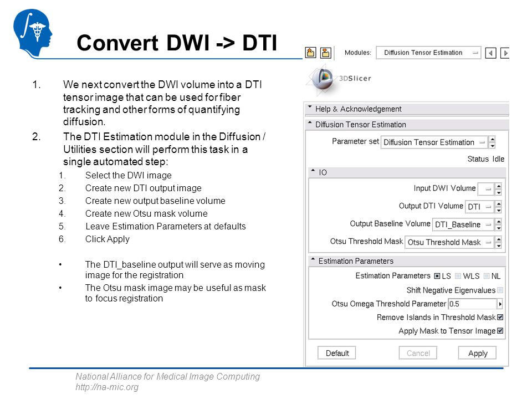Toggle Shift Negative Eigenvalues checkbox
This screenshot has width=532, height=399.
pyautogui.click(x=500, y=290)
